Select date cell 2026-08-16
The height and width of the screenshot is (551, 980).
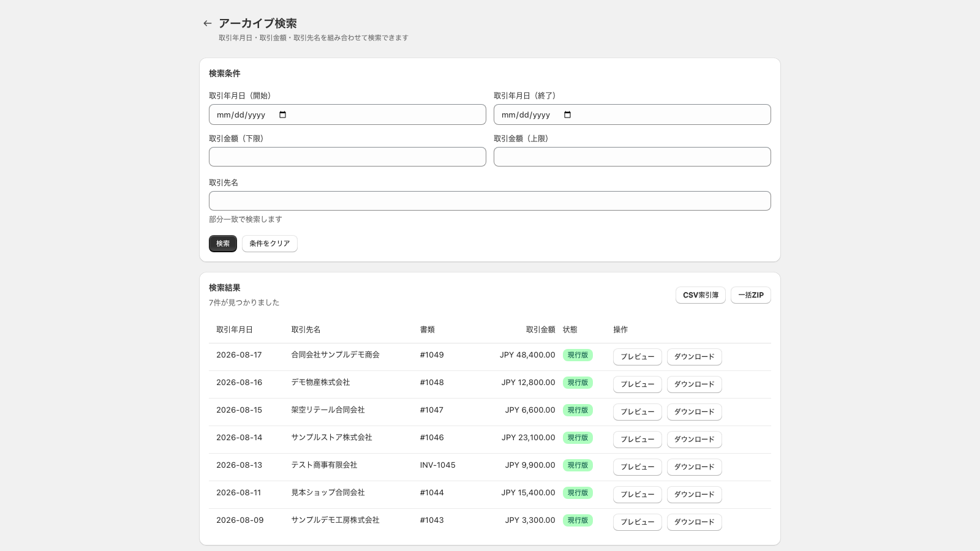(239, 382)
